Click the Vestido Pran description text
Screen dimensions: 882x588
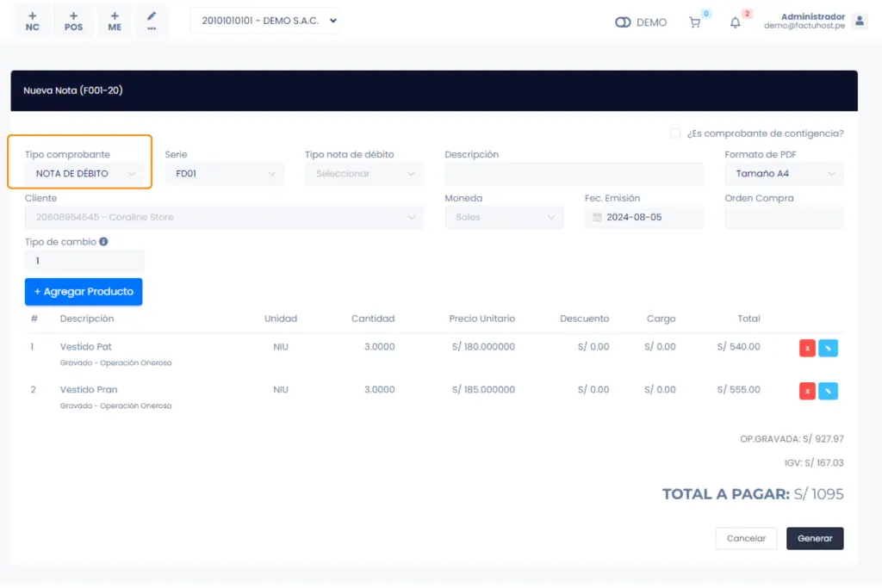pyautogui.click(x=89, y=390)
